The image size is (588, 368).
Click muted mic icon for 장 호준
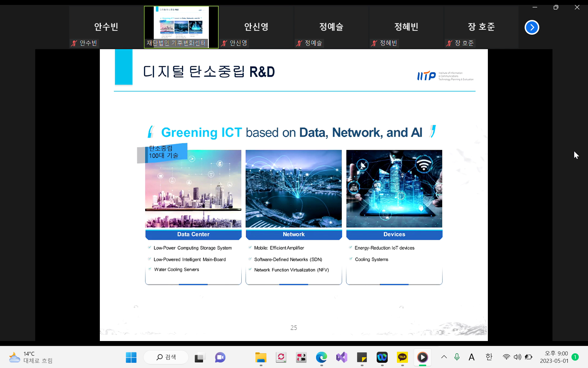[449, 43]
